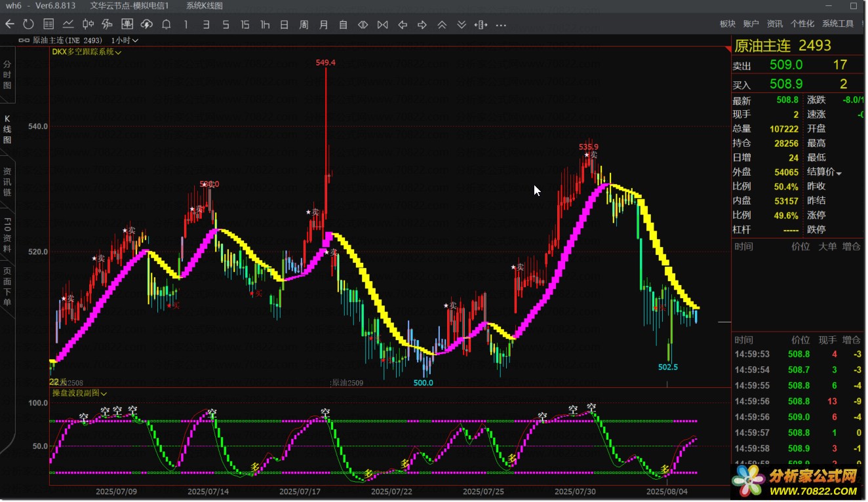Open the 资讯链 side tab

(7, 182)
